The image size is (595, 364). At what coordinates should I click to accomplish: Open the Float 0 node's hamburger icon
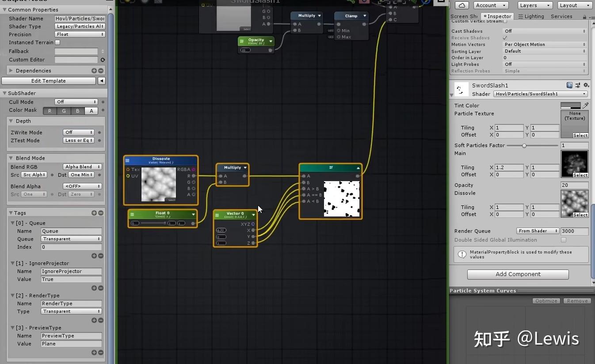click(x=132, y=215)
